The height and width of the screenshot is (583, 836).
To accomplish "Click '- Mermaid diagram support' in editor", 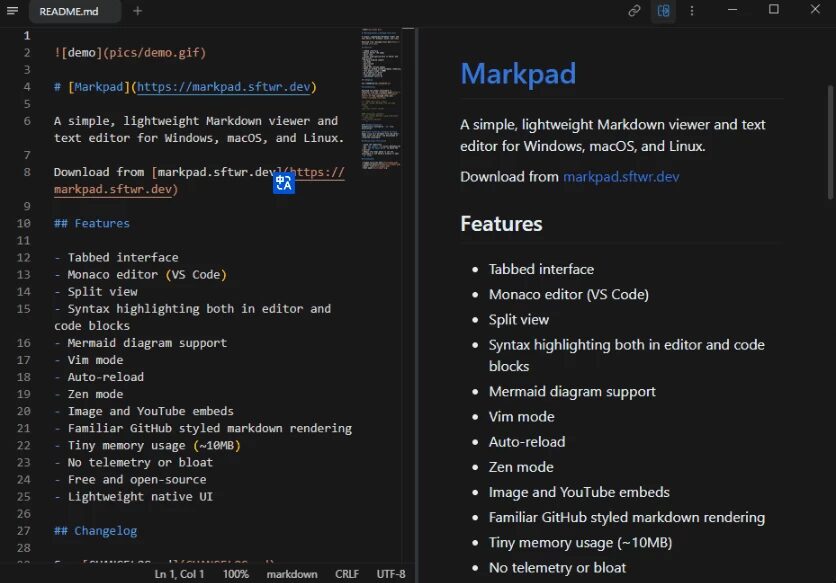I will (x=140, y=343).
